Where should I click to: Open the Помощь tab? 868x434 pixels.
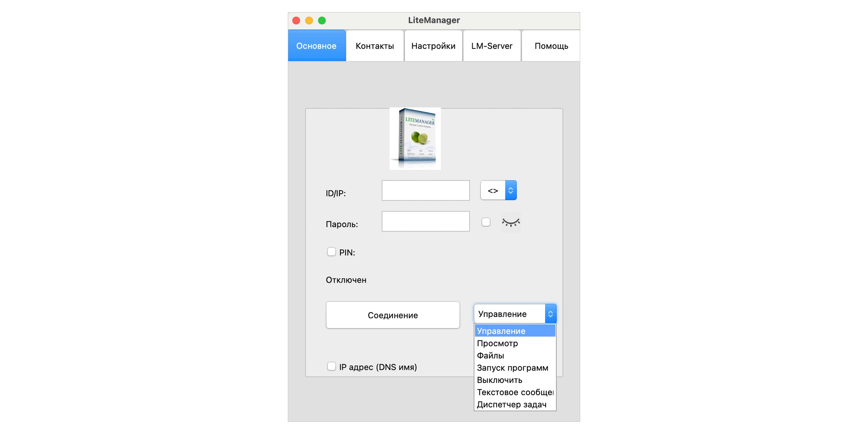click(x=551, y=46)
